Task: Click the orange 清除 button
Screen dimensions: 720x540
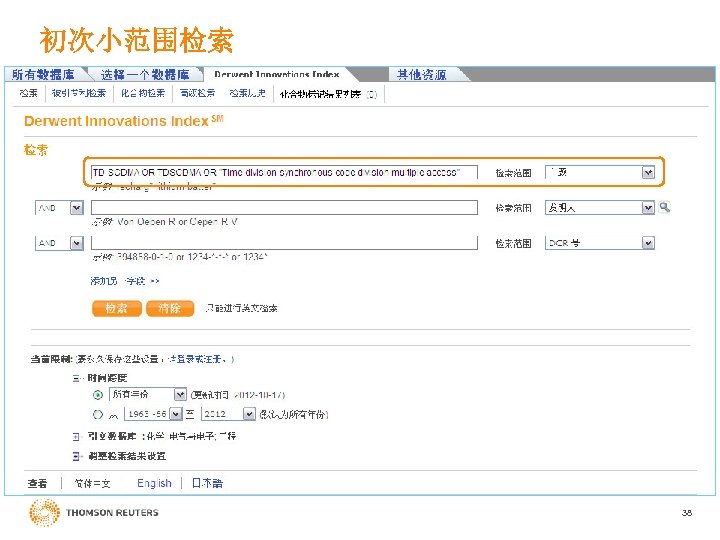Action: click(169, 308)
